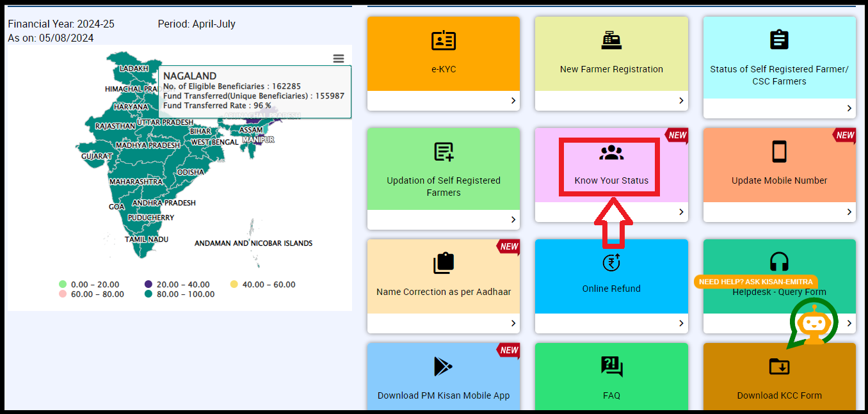The width and height of the screenshot is (868, 414).
Task: Toggle the 0.00 – 20.00 legend swatch
Action: point(63,284)
